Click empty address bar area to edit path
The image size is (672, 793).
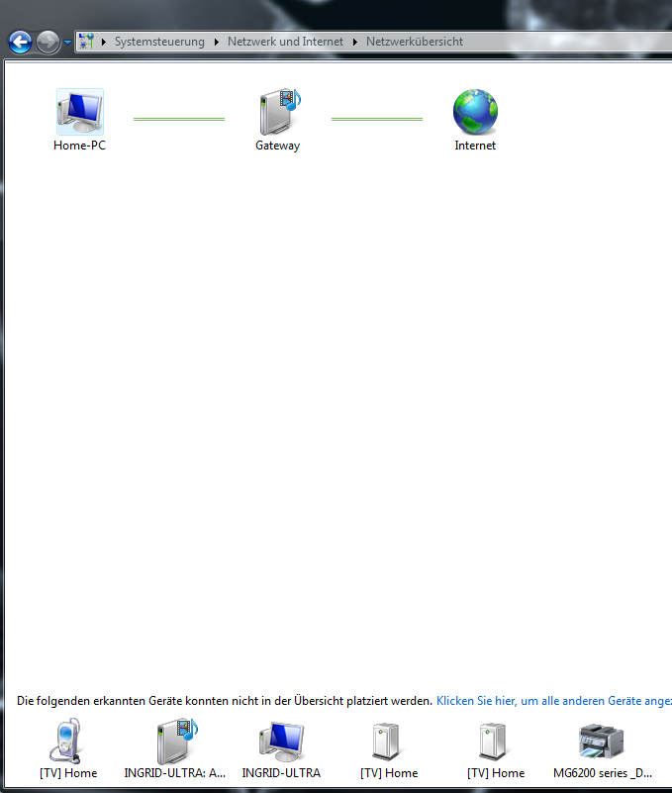click(x=574, y=42)
